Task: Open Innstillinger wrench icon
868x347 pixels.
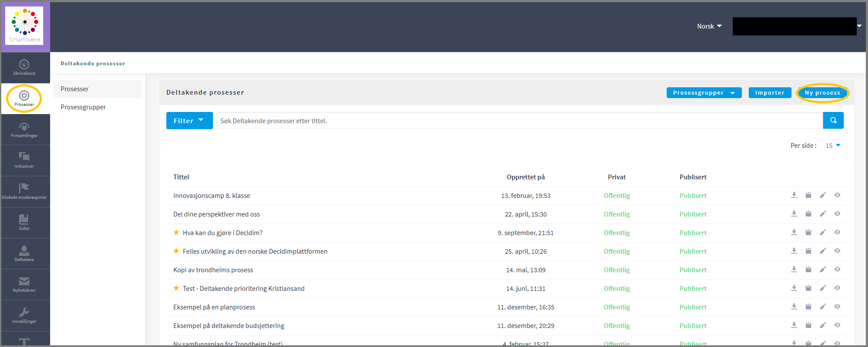Action: coord(24,312)
